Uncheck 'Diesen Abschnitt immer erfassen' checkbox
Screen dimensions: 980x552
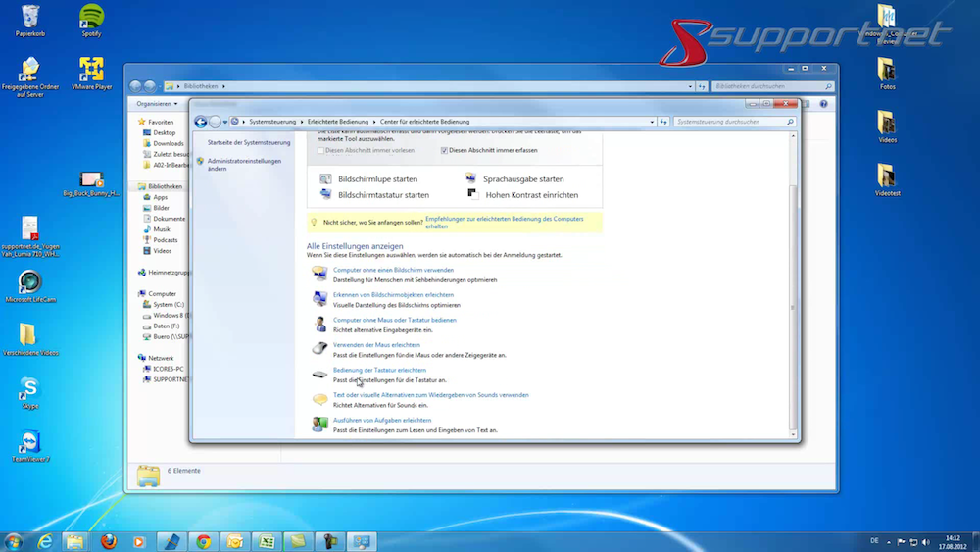coord(444,150)
